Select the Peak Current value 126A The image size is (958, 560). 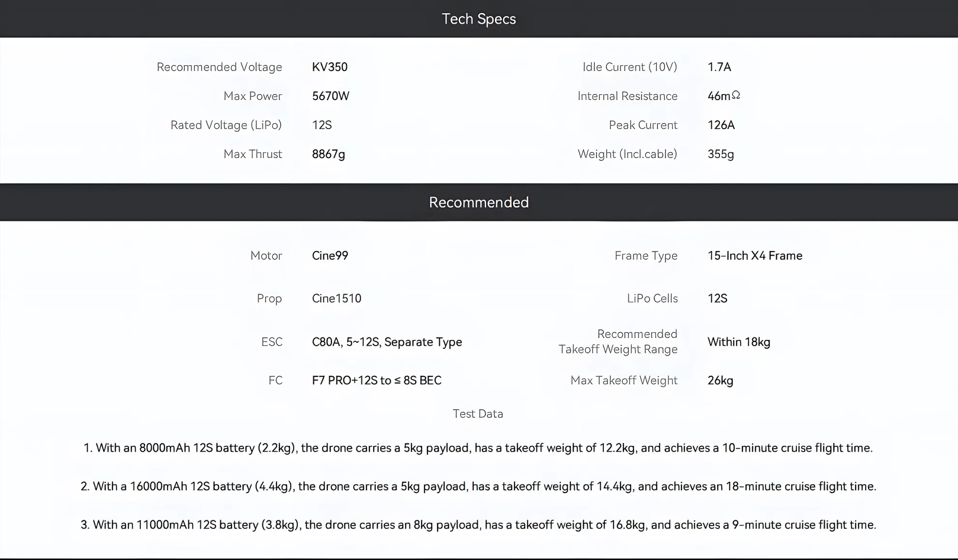pos(721,125)
